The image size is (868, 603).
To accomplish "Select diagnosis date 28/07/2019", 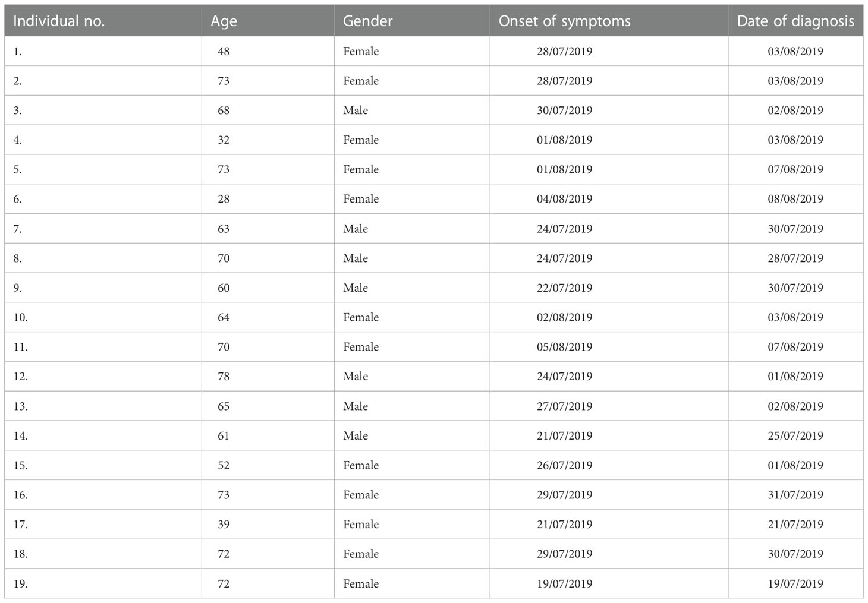I will (x=795, y=258).
